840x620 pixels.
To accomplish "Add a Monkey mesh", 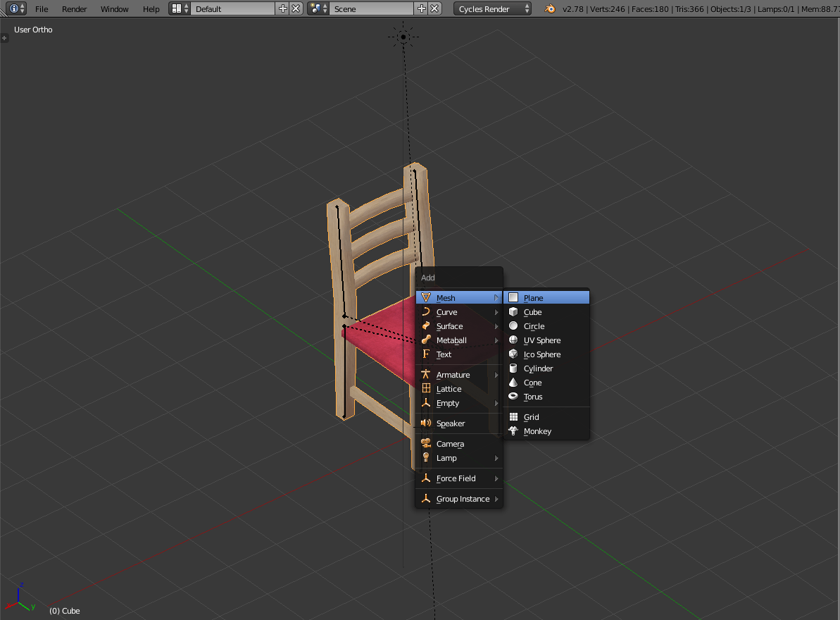I will click(x=537, y=431).
